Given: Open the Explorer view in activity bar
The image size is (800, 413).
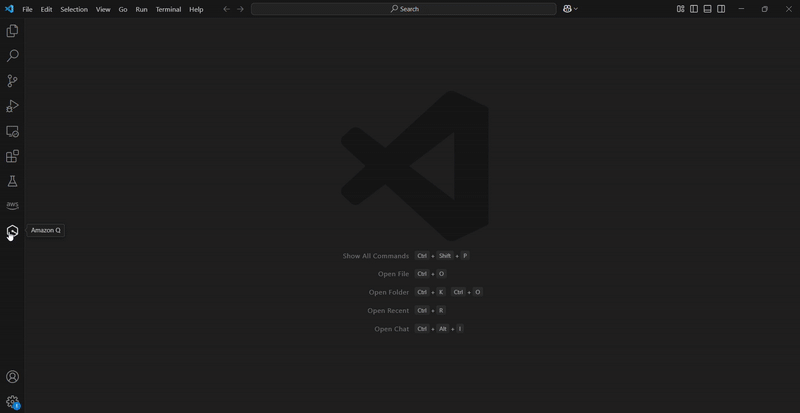Looking at the screenshot, I should [x=12, y=31].
